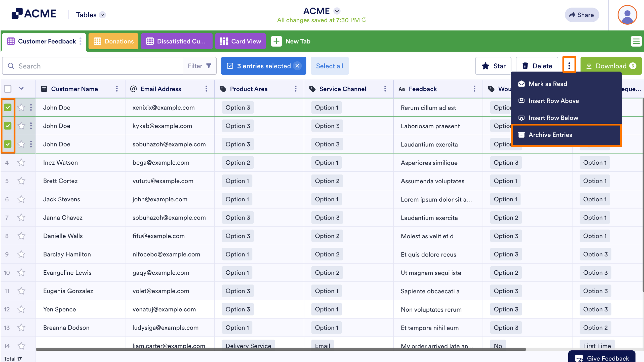Click customer name Eugenia Gonzalez

point(68,291)
